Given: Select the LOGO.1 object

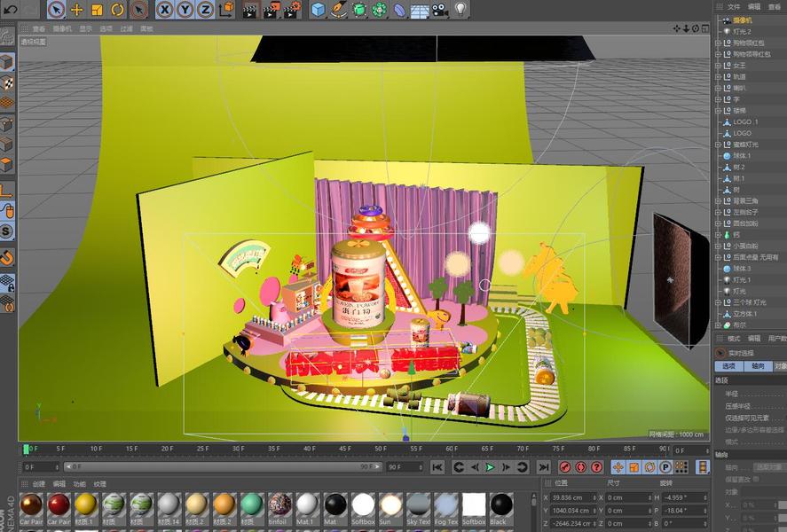Looking at the screenshot, I should pos(746,121).
